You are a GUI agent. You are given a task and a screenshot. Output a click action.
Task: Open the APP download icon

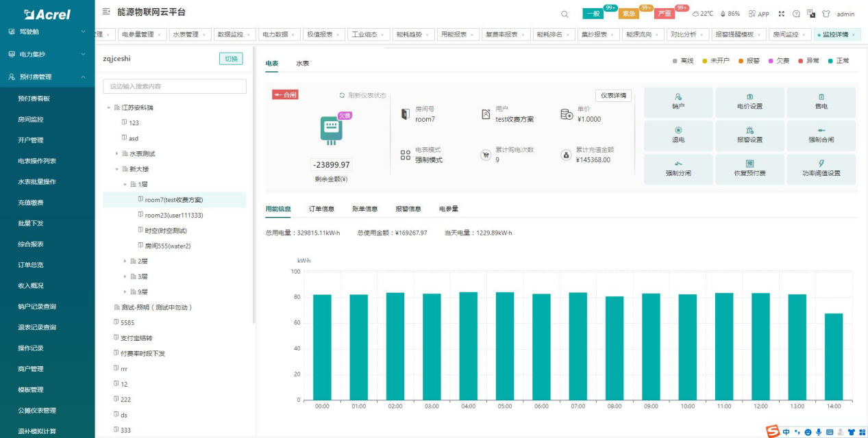click(758, 14)
